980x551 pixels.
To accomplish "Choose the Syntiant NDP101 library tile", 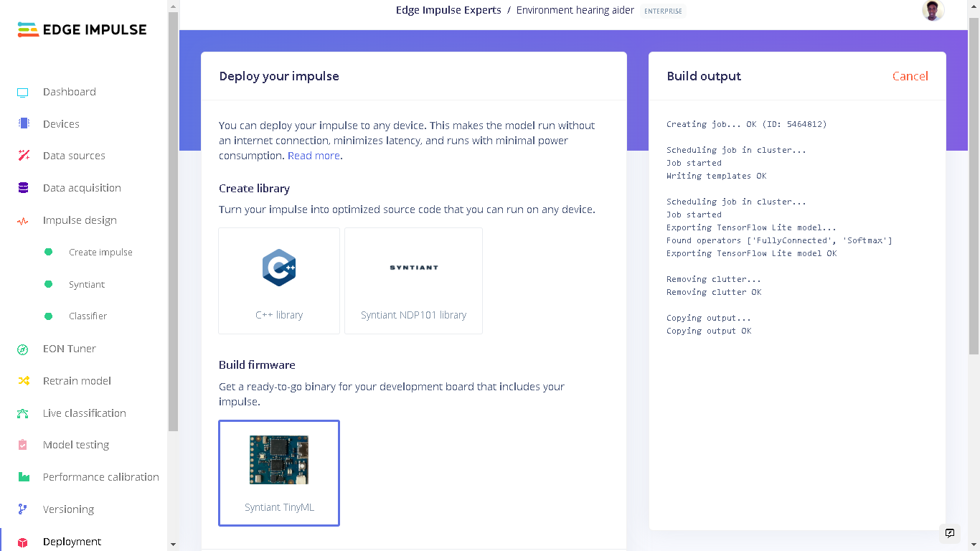I will click(413, 281).
